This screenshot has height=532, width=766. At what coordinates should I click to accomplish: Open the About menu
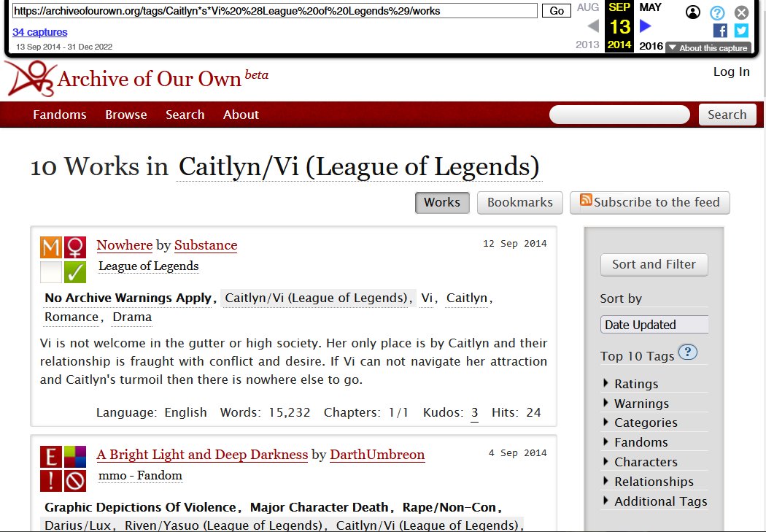point(241,115)
